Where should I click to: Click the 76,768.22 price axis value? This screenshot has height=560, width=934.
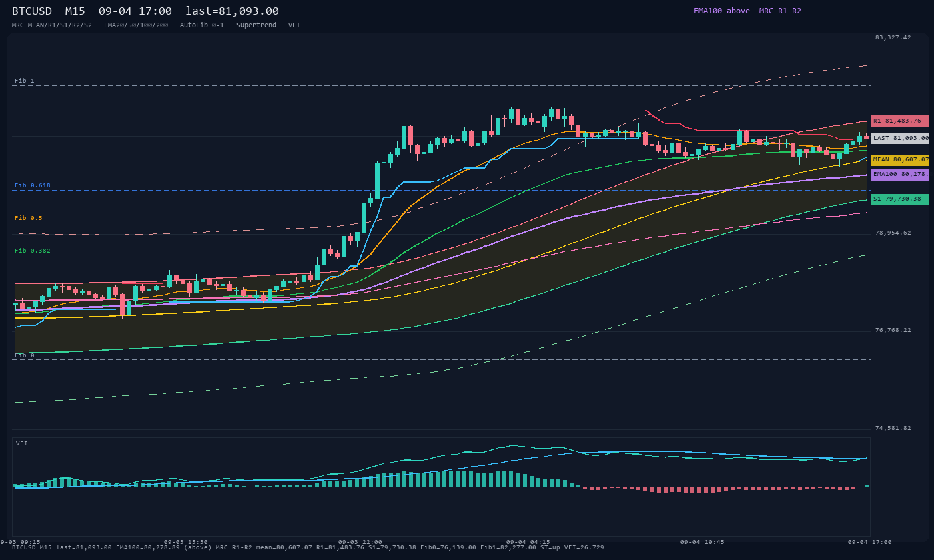click(893, 330)
